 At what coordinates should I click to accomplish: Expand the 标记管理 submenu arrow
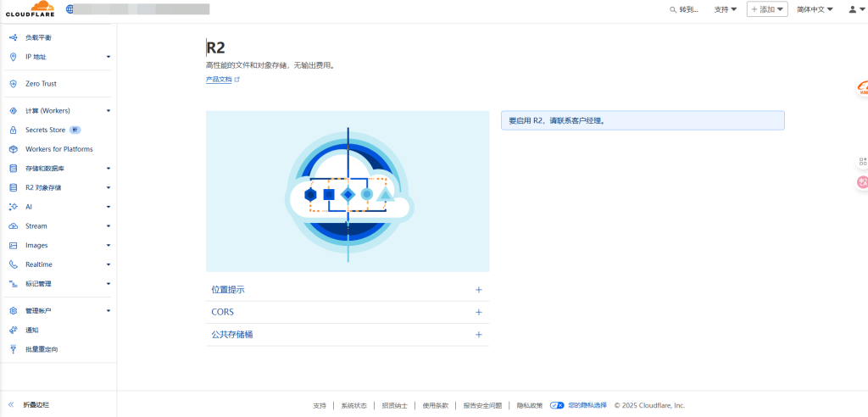[x=108, y=284]
